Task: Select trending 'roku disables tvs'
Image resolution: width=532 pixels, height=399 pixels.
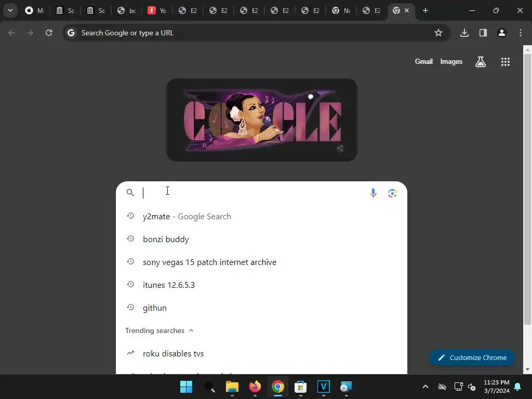Action: coord(262,353)
